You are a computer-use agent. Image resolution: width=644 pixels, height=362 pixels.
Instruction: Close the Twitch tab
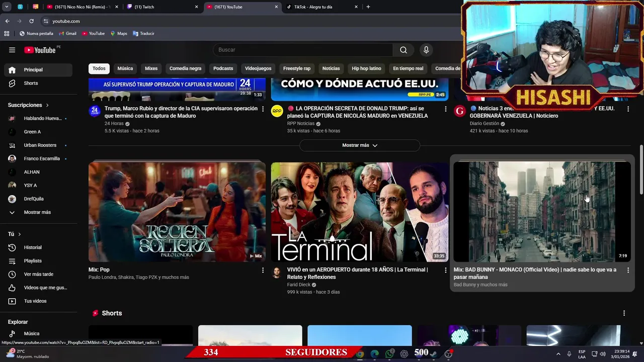pos(196,7)
